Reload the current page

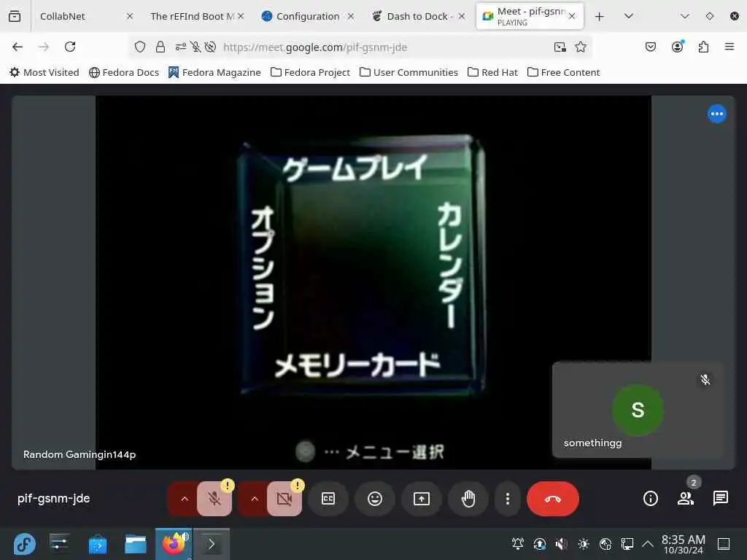[x=70, y=47]
